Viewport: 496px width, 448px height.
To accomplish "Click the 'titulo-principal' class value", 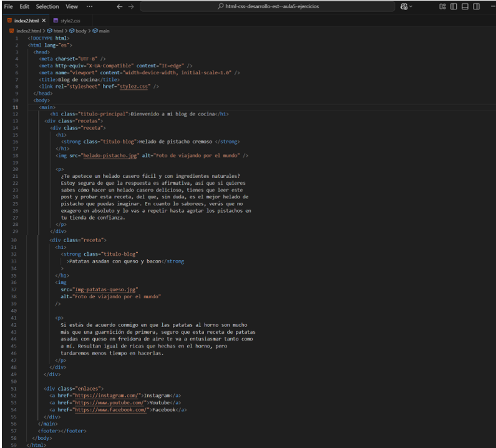I will click(103, 114).
